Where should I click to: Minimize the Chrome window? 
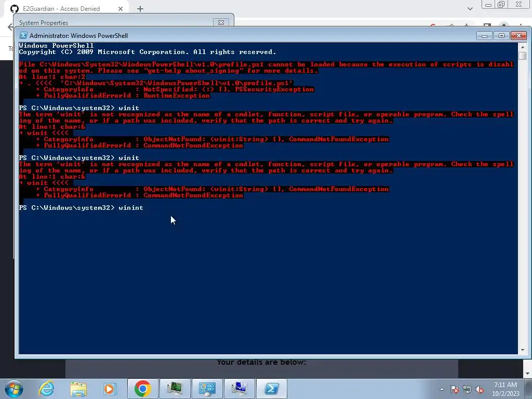(488, 5)
